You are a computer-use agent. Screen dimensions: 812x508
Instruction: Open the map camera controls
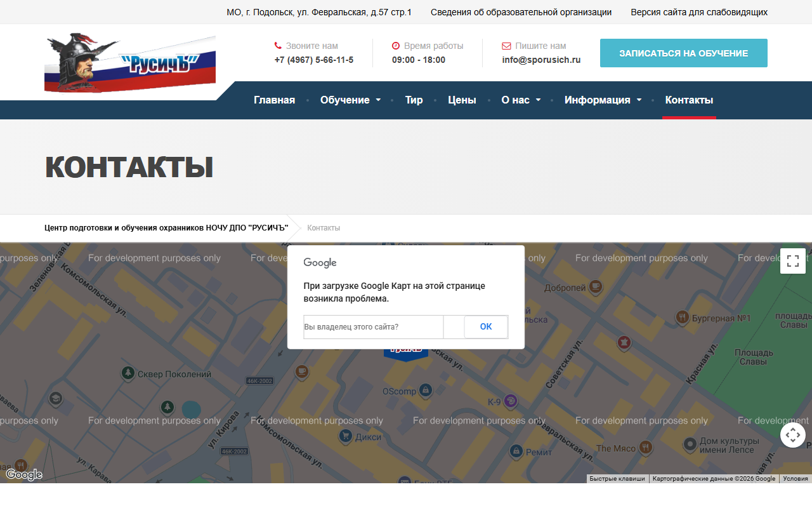point(793,435)
